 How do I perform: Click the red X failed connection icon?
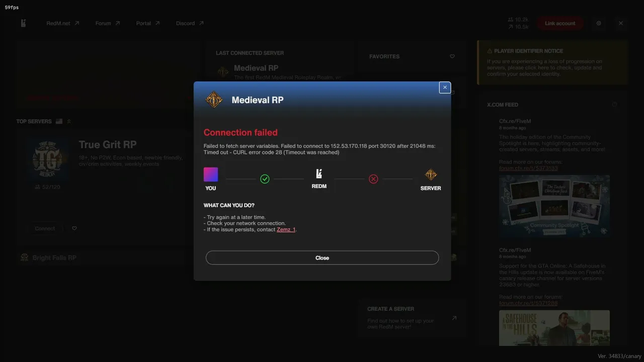[x=373, y=178]
